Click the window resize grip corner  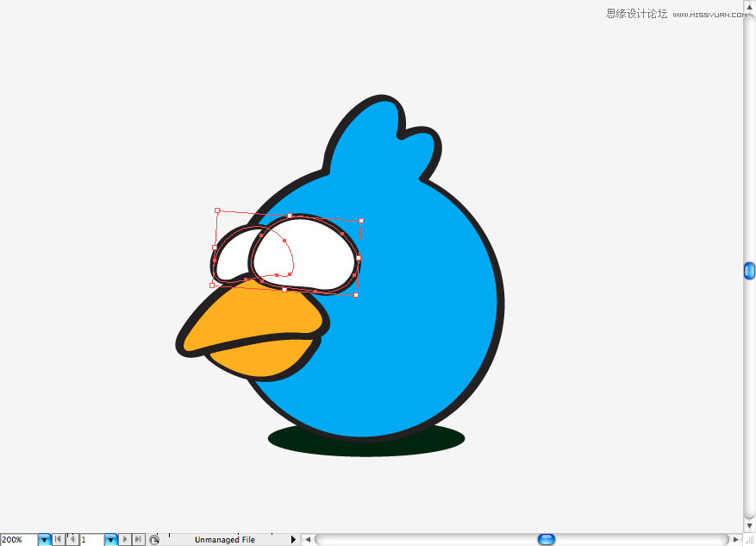pos(749,540)
